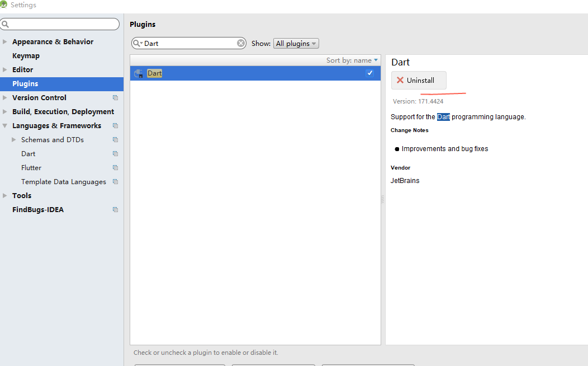
Task: Click the project-level icon beside Version Control
Action: [116, 97]
